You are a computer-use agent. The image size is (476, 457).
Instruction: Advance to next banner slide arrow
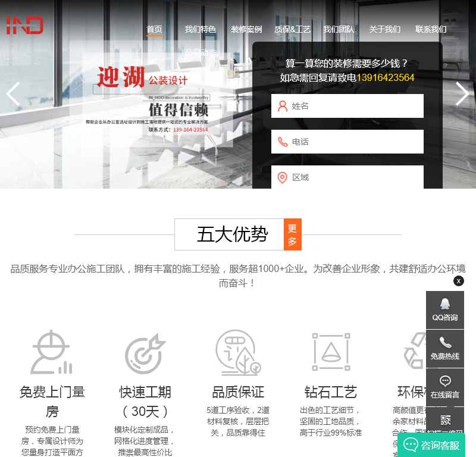click(462, 94)
